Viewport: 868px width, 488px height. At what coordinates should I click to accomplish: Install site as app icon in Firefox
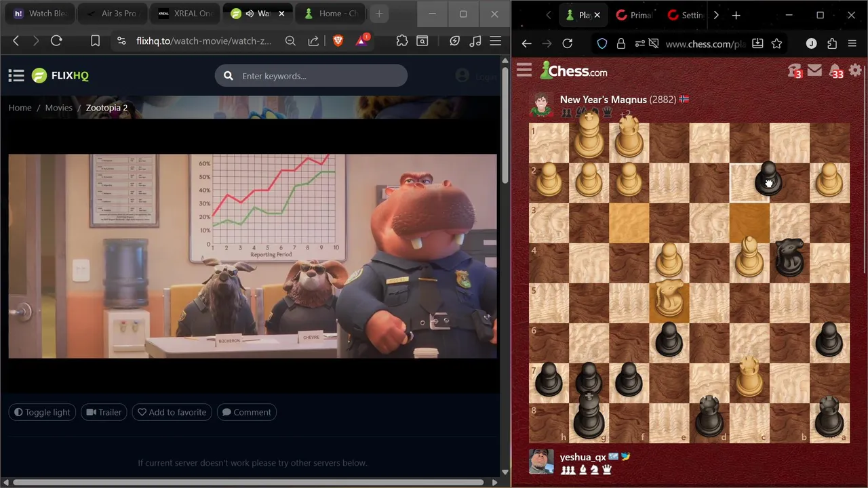point(757,43)
